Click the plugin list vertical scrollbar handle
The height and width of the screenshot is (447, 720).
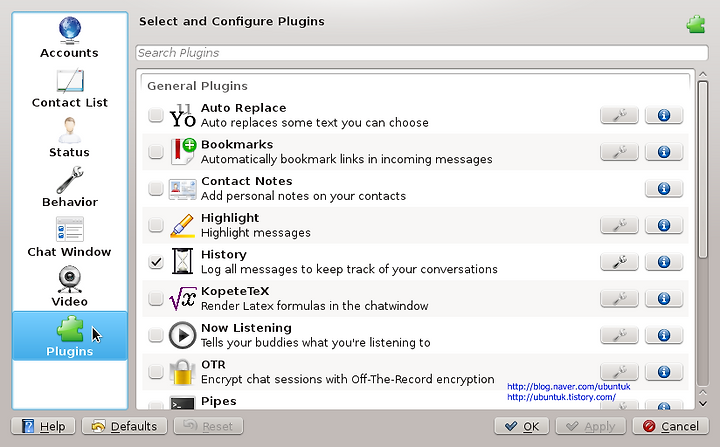pyautogui.click(x=703, y=170)
